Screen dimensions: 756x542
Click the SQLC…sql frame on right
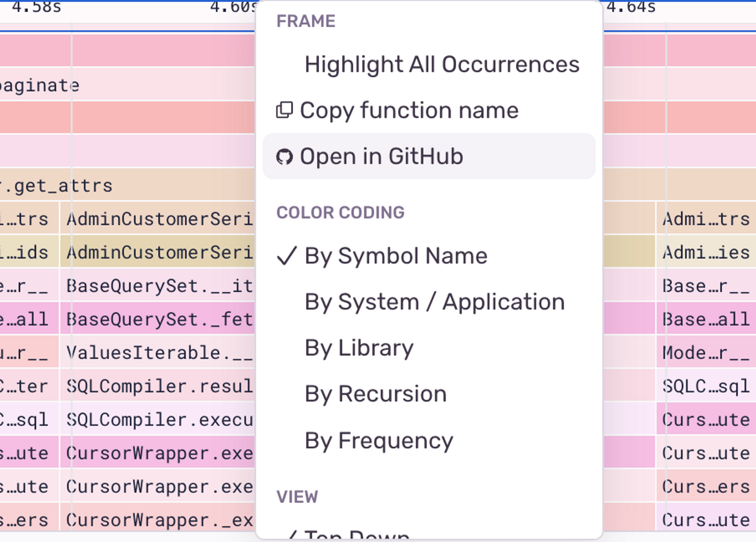[x=705, y=386]
